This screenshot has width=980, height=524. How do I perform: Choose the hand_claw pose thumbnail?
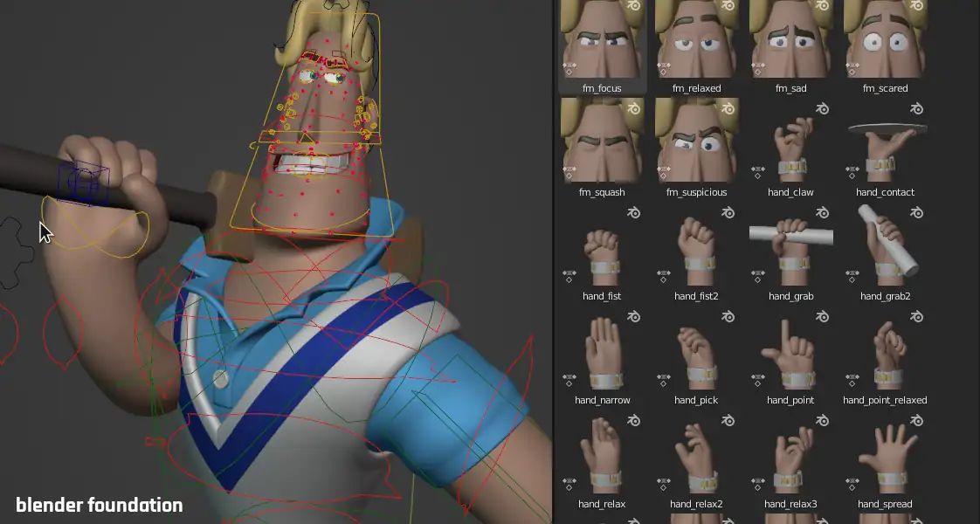pyautogui.click(x=790, y=141)
